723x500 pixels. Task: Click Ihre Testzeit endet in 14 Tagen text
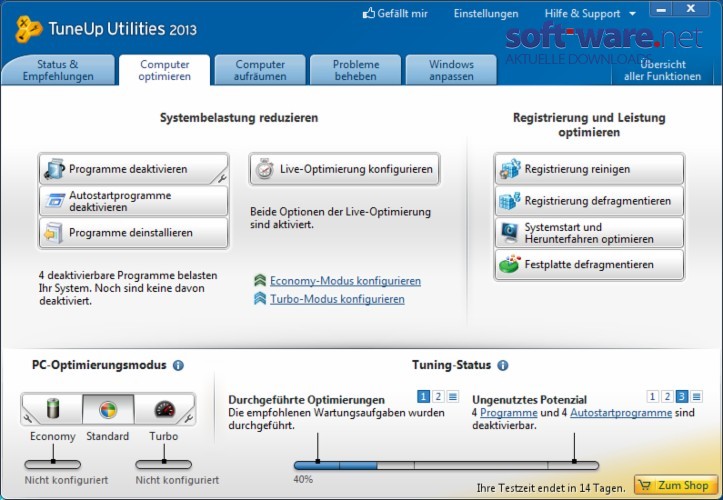[x=551, y=488]
